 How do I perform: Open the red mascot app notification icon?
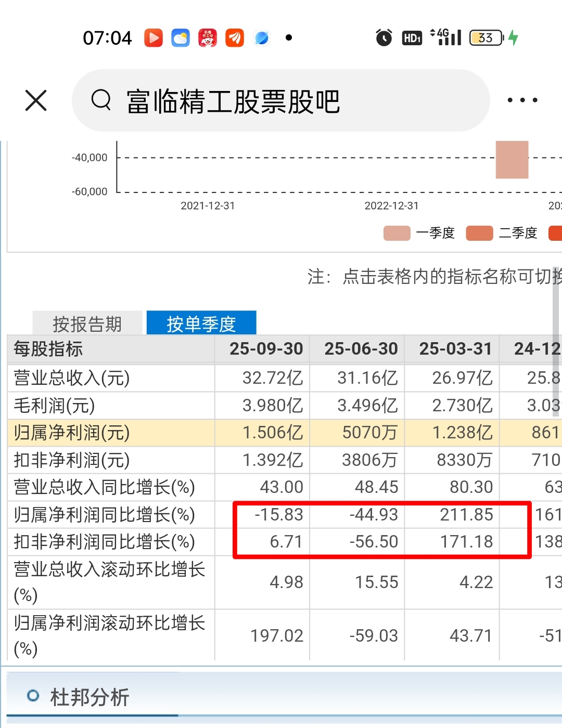tap(208, 38)
